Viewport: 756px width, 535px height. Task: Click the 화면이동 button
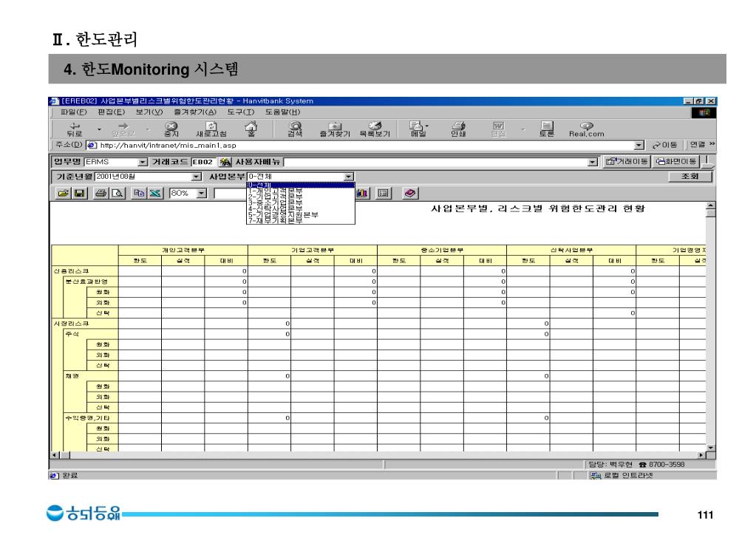pos(676,162)
